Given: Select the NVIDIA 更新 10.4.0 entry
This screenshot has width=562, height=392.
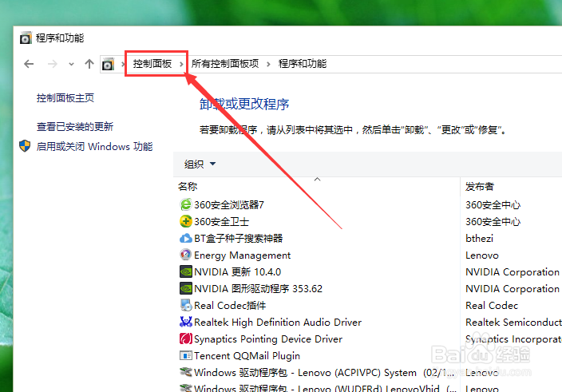Looking at the screenshot, I should pos(238,272).
